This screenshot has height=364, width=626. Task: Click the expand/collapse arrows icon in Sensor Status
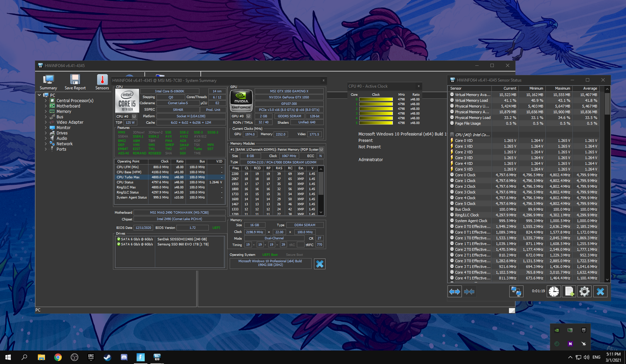click(455, 292)
